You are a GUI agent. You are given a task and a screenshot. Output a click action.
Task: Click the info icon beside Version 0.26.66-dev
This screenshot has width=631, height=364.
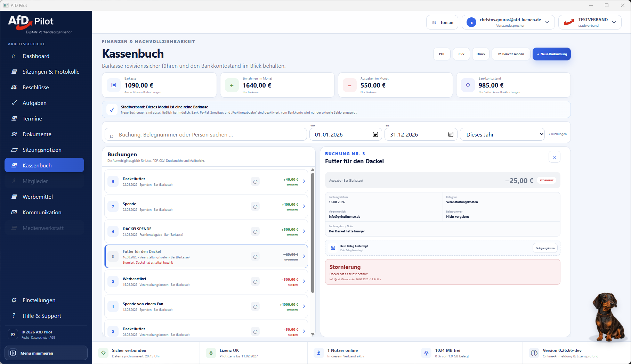pos(534,353)
